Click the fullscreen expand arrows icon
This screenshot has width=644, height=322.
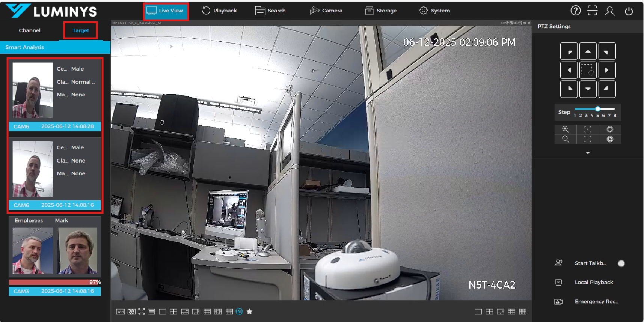click(x=142, y=311)
